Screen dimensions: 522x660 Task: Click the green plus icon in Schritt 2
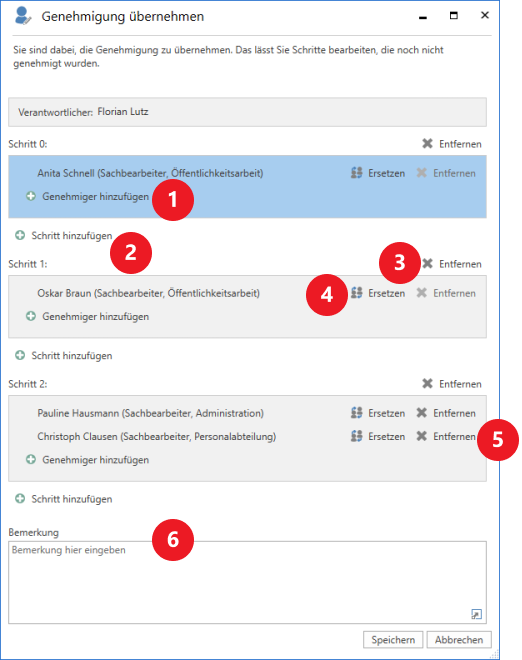(x=31, y=459)
